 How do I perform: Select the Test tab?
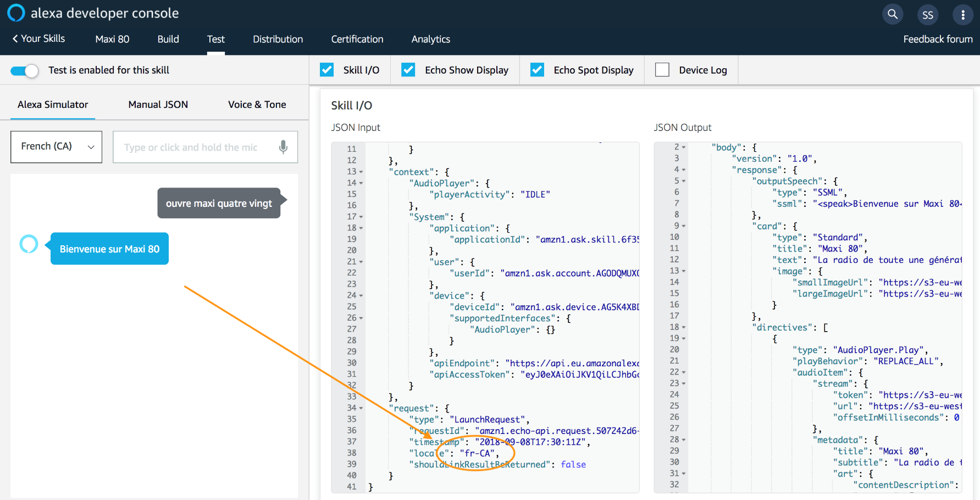click(x=216, y=39)
